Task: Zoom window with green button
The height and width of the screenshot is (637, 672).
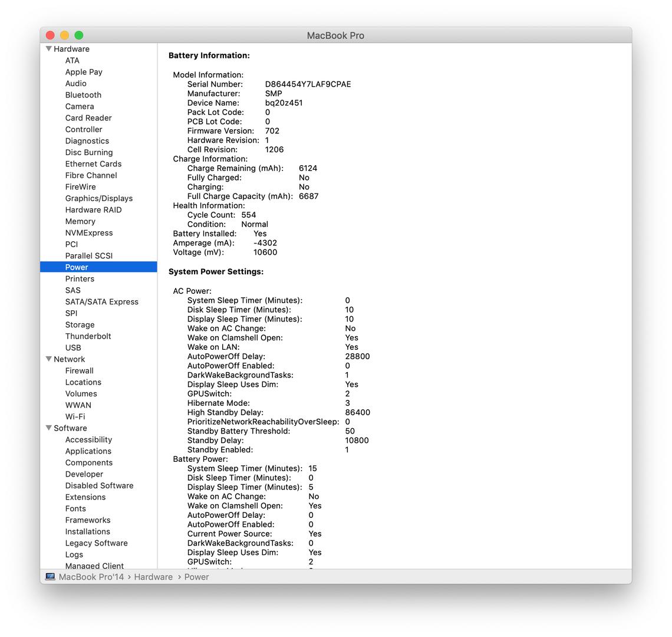Action: [79, 35]
